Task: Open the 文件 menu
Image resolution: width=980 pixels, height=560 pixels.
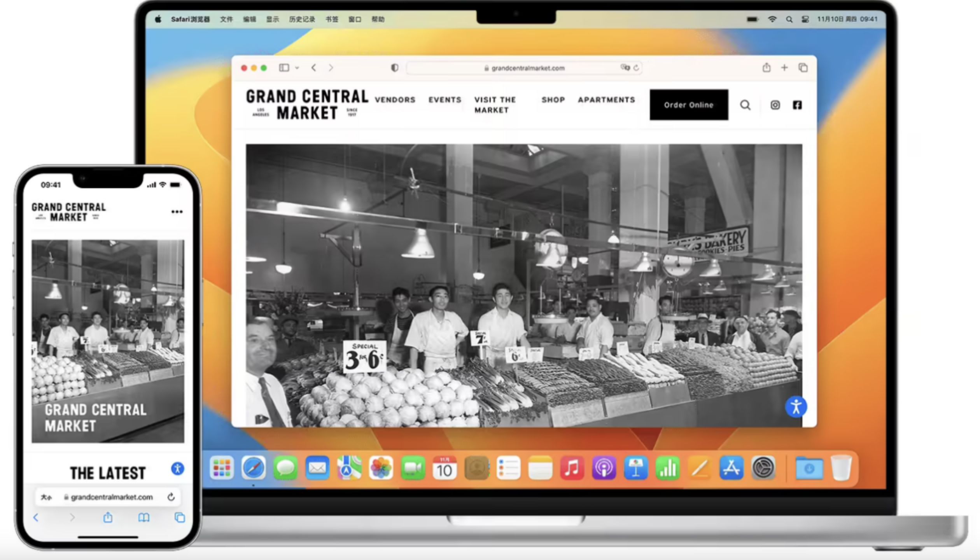Action: pos(226,19)
